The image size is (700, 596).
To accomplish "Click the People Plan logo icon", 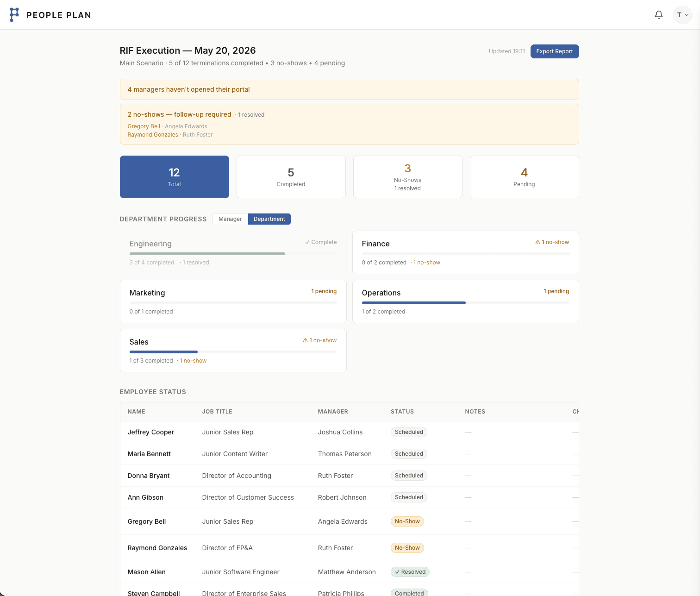I will pos(14,15).
